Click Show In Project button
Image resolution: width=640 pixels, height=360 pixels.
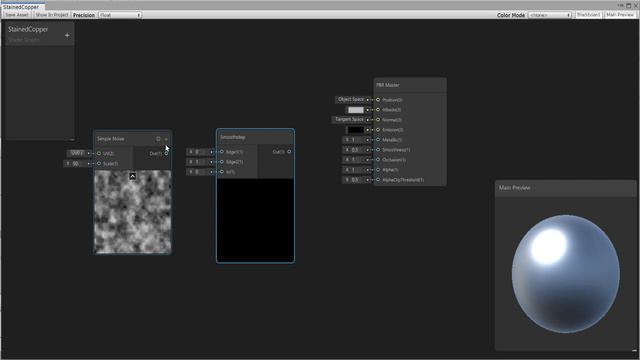[52, 15]
